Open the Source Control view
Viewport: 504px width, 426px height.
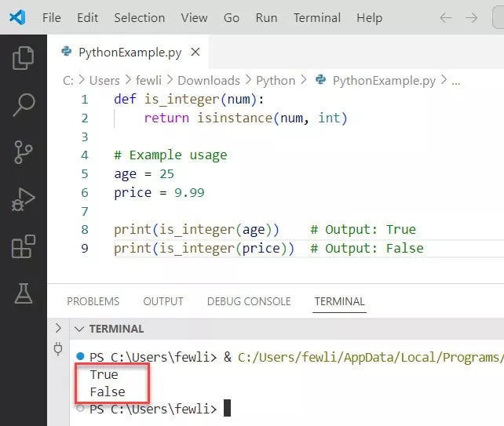[x=24, y=152]
